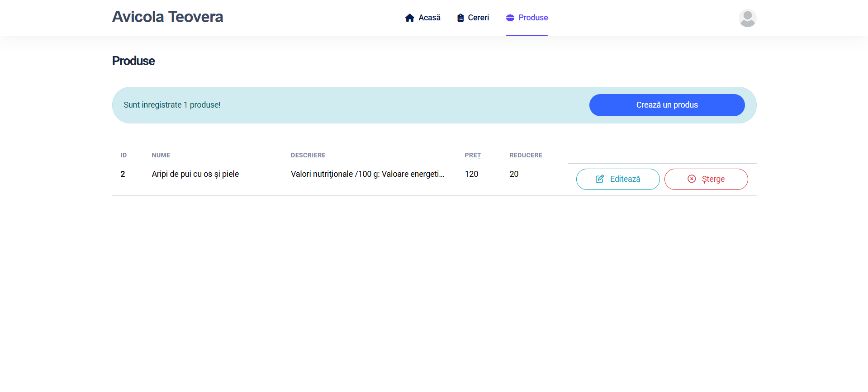Viewport: 868px width, 392px height.
Task: Click the Avicola Teovera site logo
Action: [x=167, y=17]
